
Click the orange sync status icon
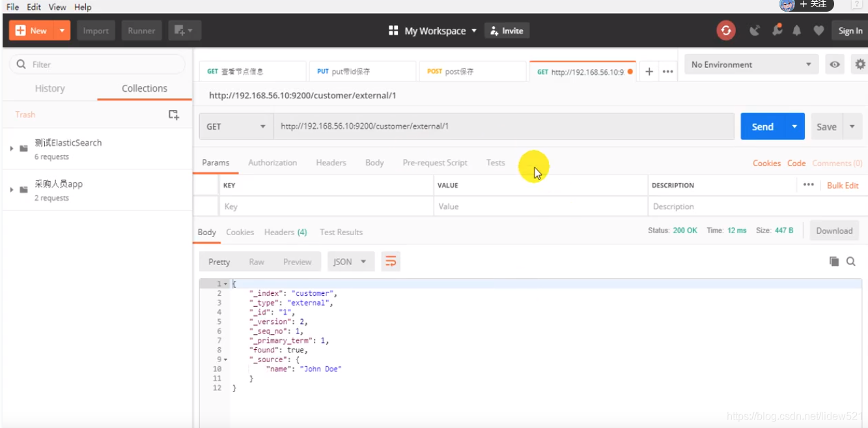[x=726, y=30]
